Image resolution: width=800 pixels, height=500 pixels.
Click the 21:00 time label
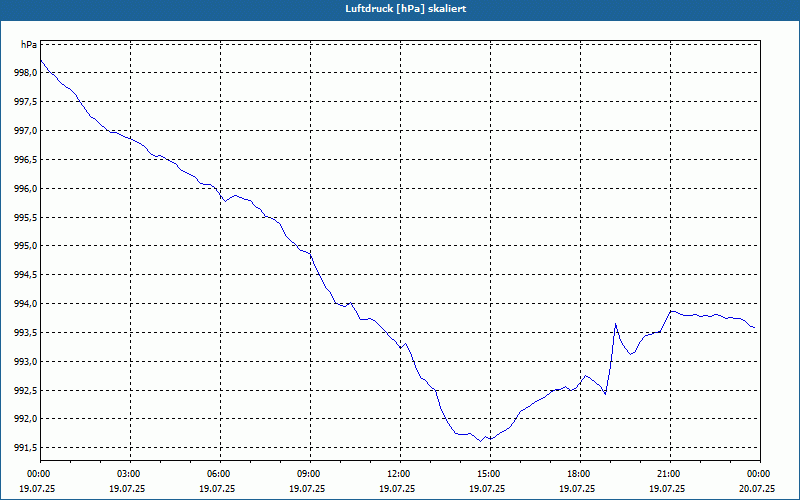[670, 474]
